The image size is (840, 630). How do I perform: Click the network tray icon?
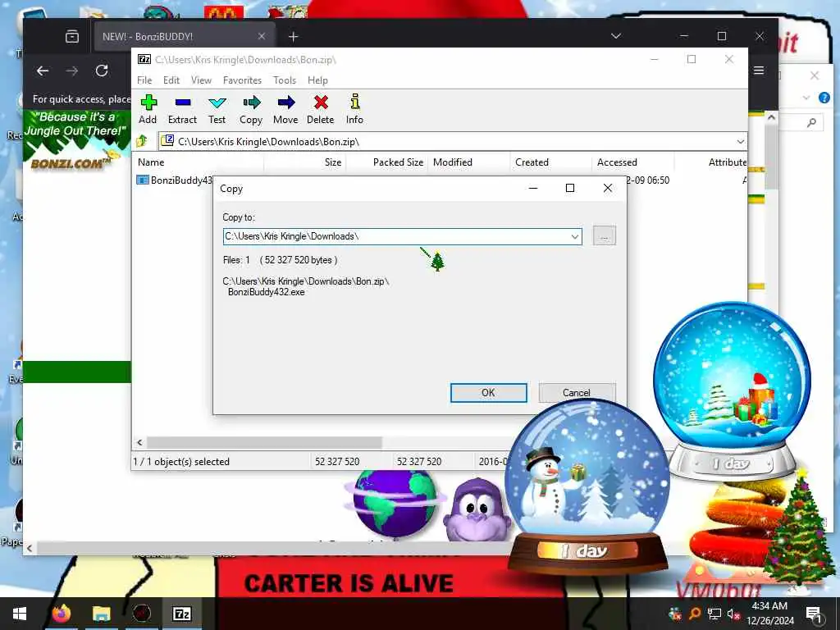tap(714, 614)
